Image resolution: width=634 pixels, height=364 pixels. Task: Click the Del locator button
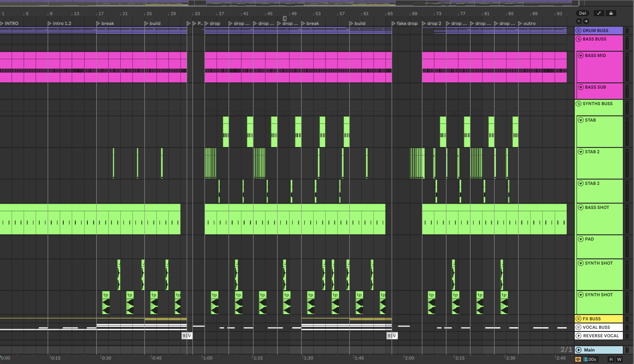pos(583,13)
